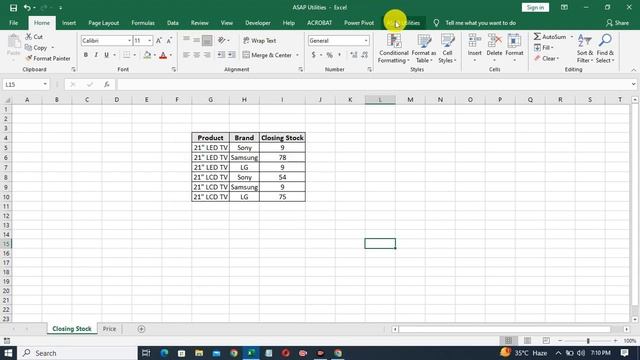This screenshot has height=360, width=640.
Task: Switch to the Insert ribbon tab
Action: (x=69, y=23)
